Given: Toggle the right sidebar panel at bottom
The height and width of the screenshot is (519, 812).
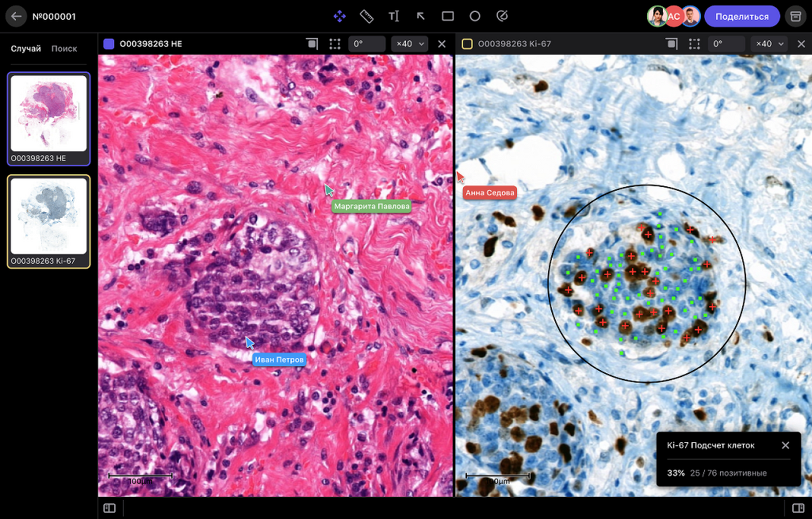Looking at the screenshot, I should point(798,508).
